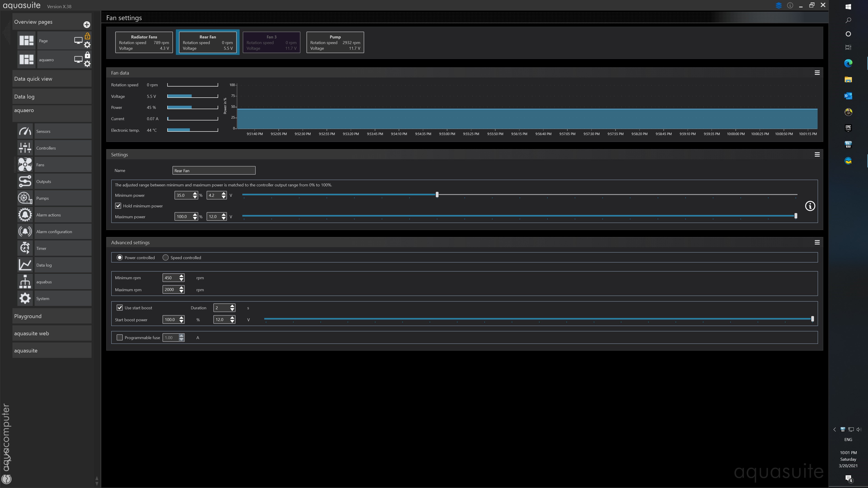The image size is (868, 488).
Task: Open the Fan data panel hamburger menu
Action: [x=817, y=73]
